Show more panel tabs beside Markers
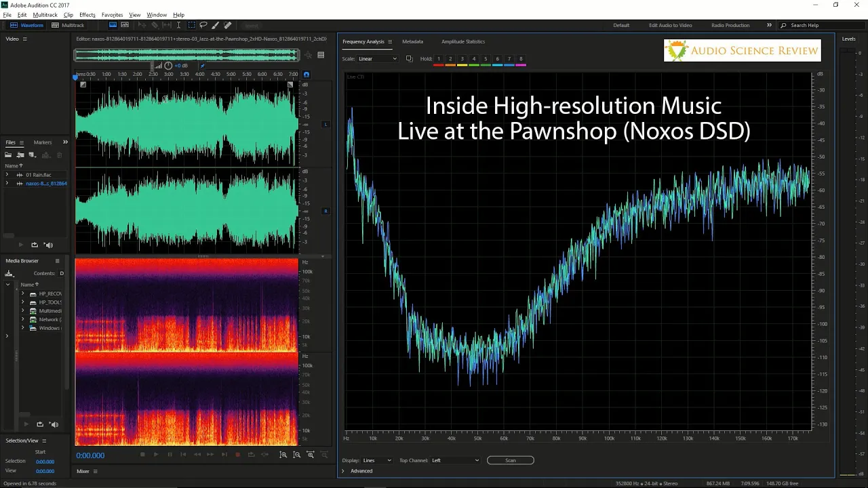Image resolution: width=868 pixels, height=488 pixels. [x=65, y=142]
